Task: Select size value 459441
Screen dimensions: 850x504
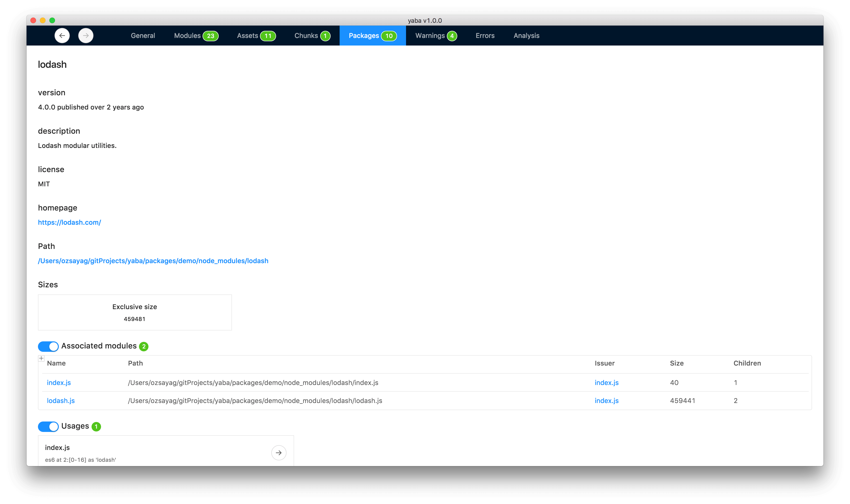Action: (x=683, y=401)
